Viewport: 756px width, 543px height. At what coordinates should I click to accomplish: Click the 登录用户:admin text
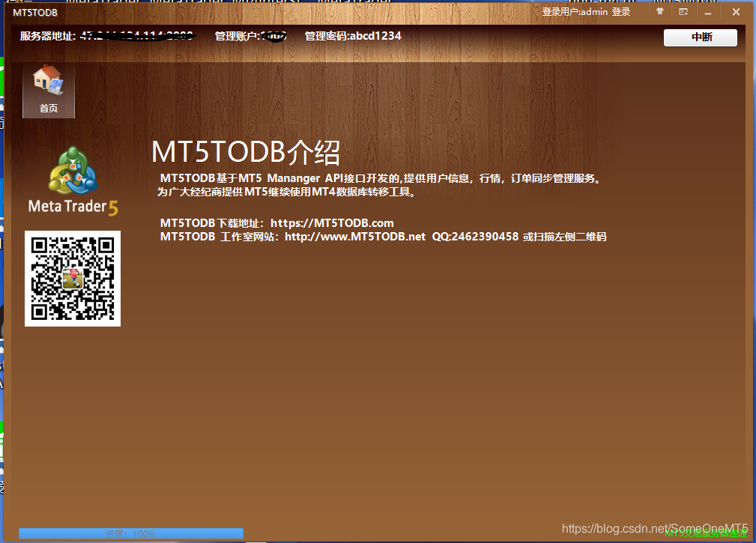click(575, 11)
